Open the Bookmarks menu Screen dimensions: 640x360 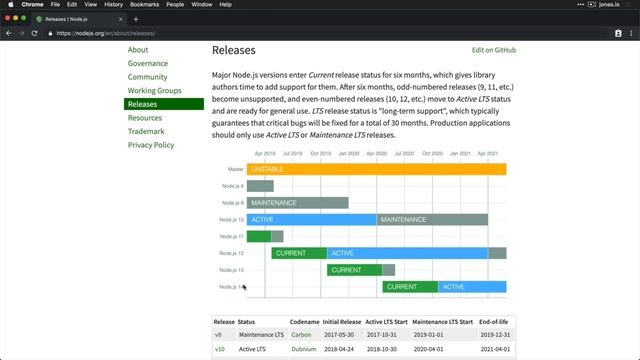(144, 4)
